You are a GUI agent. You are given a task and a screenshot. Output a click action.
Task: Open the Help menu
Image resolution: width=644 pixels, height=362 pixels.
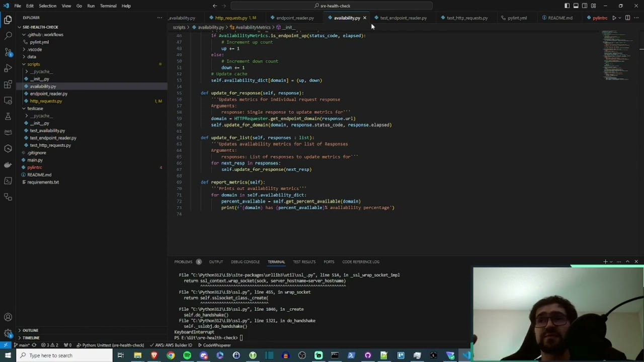(126, 6)
